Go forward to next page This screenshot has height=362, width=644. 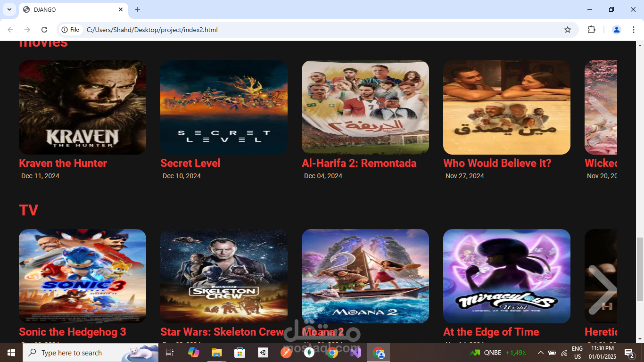coord(27,30)
